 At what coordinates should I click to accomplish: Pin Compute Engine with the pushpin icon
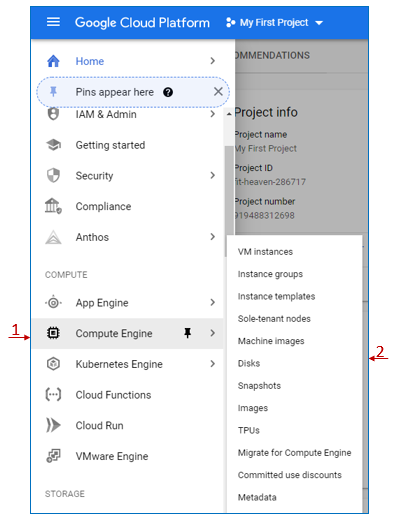coord(187,333)
